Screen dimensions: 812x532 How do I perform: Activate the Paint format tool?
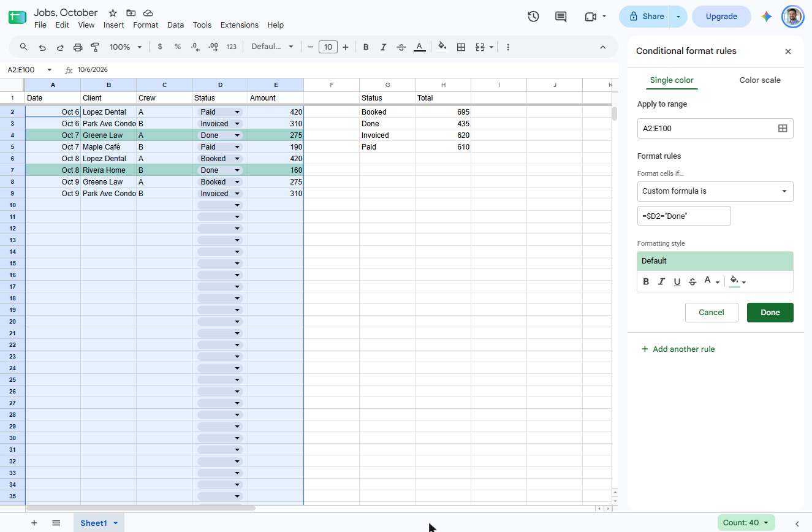coord(95,47)
